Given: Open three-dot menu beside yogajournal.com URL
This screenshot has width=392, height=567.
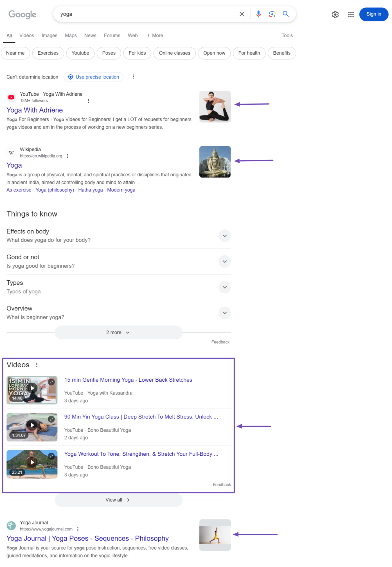Looking at the screenshot, I should 78,529.
